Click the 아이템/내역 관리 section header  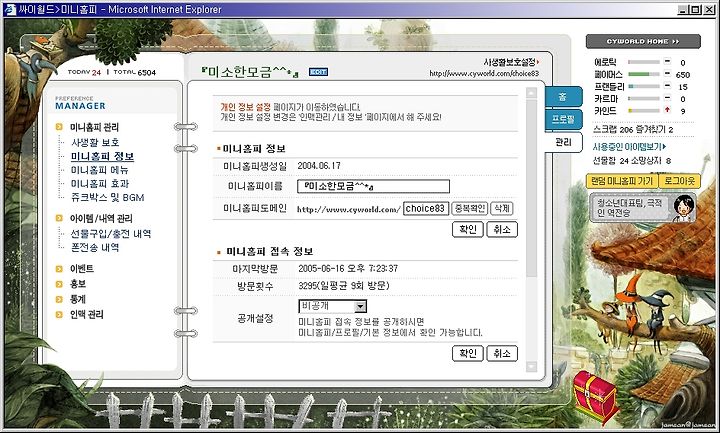tap(101, 218)
